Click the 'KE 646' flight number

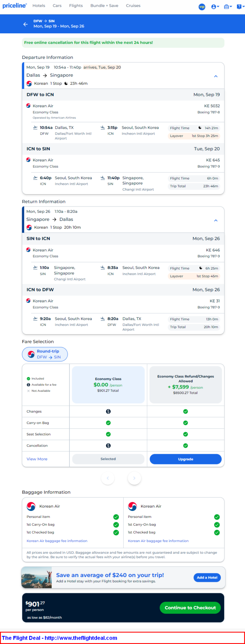click(213, 250)
